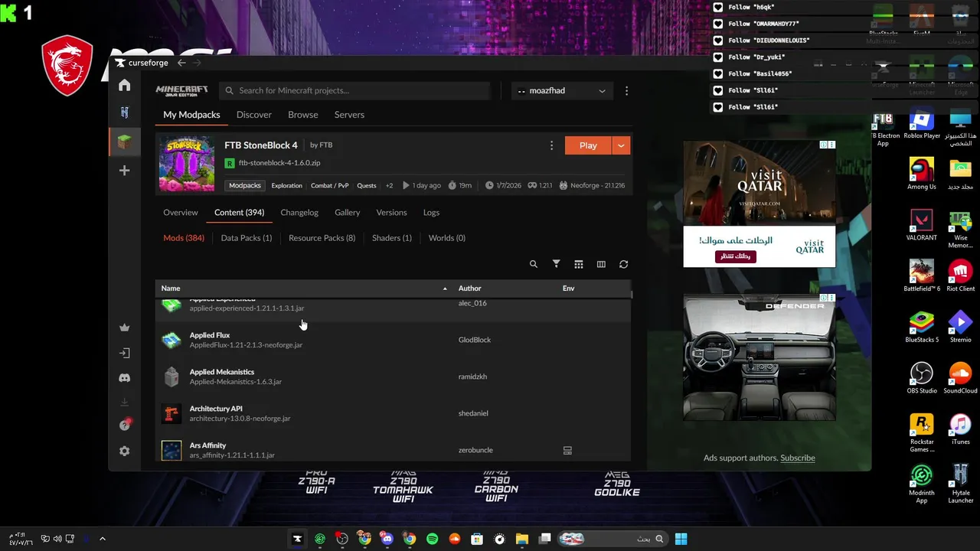980x551 pixels.
Task: Show the Worlds (0) list
Action: (x=447, y=238)
